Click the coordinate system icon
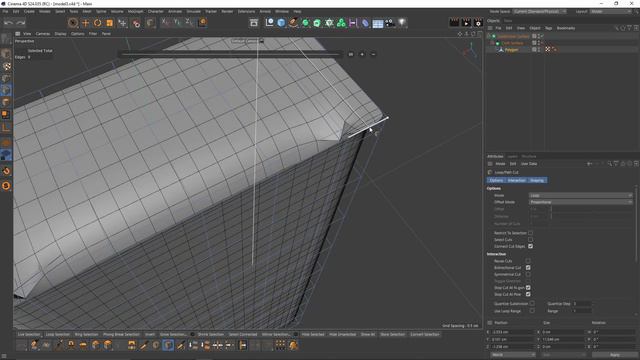 (202, 22)
